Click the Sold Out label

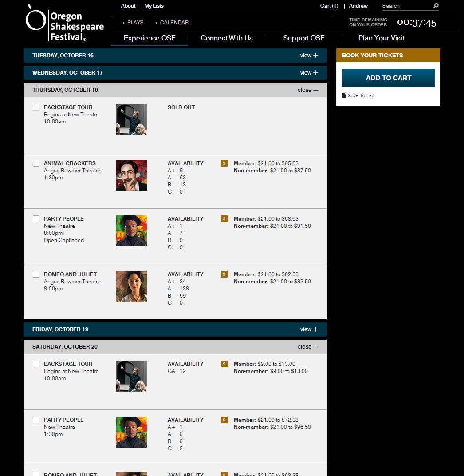(181, 107)
